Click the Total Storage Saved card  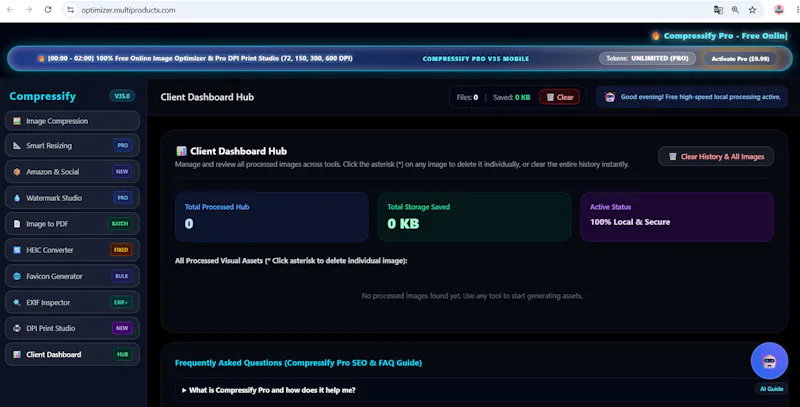(474, 217)
